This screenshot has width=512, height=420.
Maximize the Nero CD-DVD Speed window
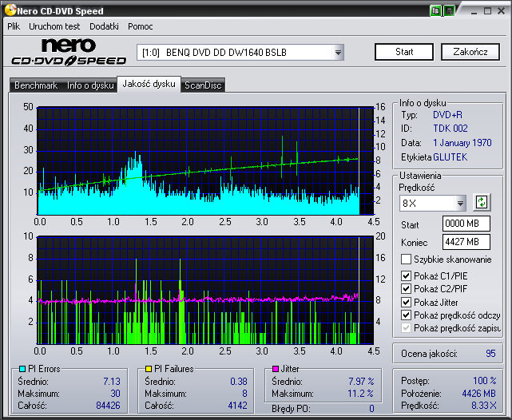tap(487, 11)
